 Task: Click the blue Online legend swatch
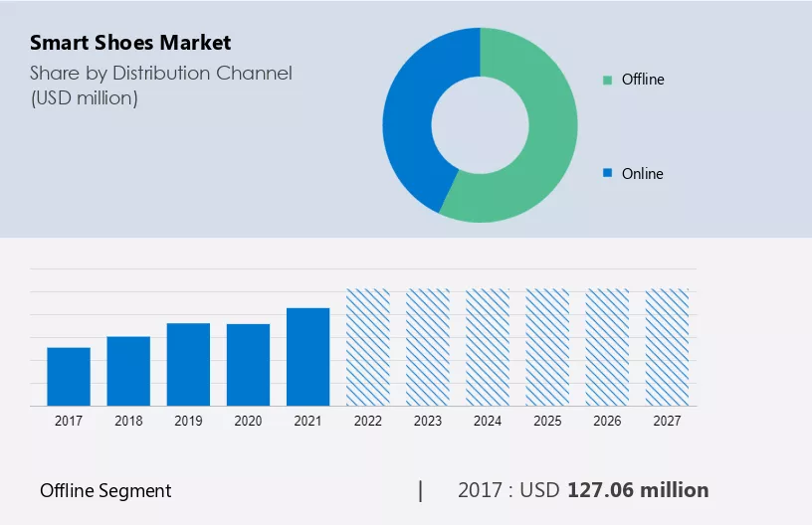click(x=607, y=173)
